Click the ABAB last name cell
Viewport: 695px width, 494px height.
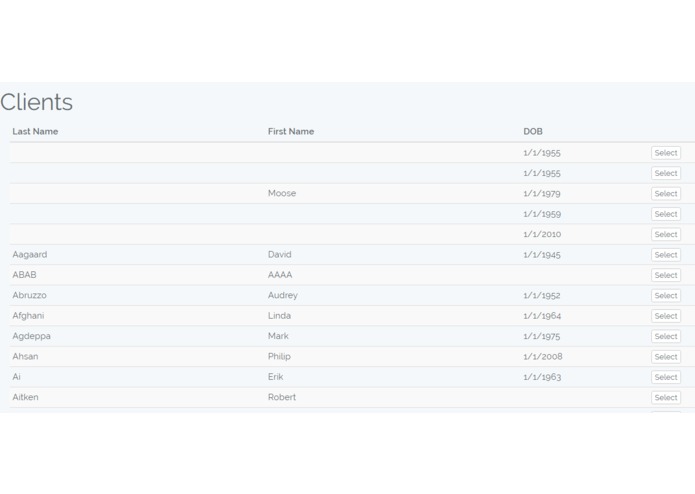point(24,275)
